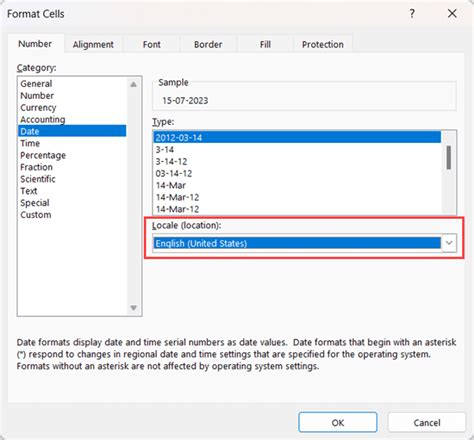This screenshot has height=440, width=474.
Task: Confirm with the OK button
Action: pyautogui.click(x=338, y=422)
